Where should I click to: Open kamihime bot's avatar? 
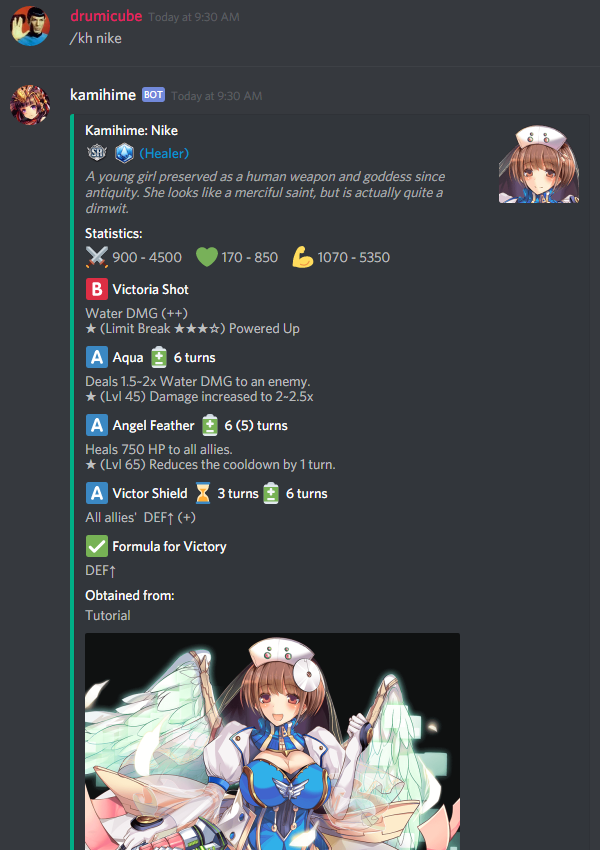click(30, 105)
